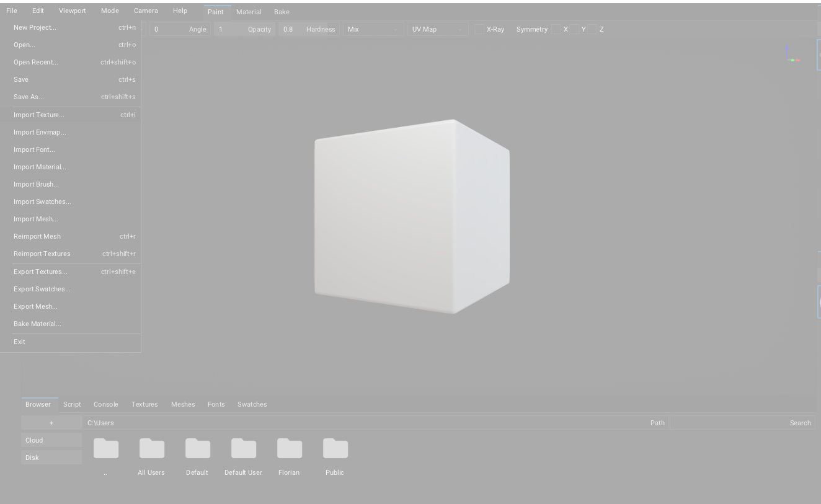Open the All Users folder
The height and width of the screenshot is (504, 821).
(151, 448)
